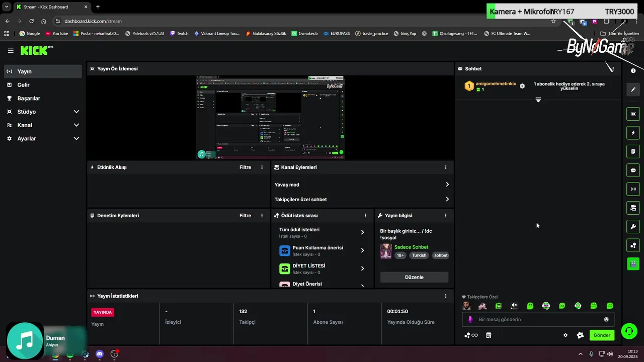Expand the Ayarlar chevron in sidebar

(x=76, y=138)
